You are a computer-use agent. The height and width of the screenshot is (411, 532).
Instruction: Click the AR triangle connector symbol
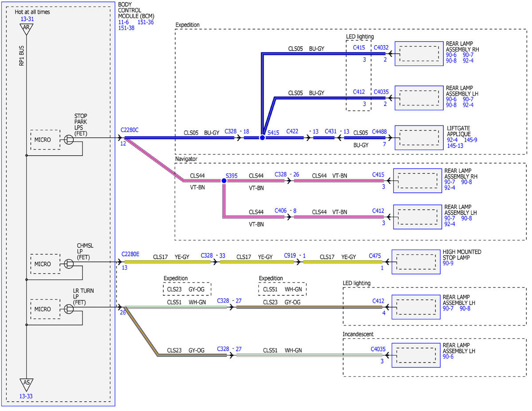point(27,29)
